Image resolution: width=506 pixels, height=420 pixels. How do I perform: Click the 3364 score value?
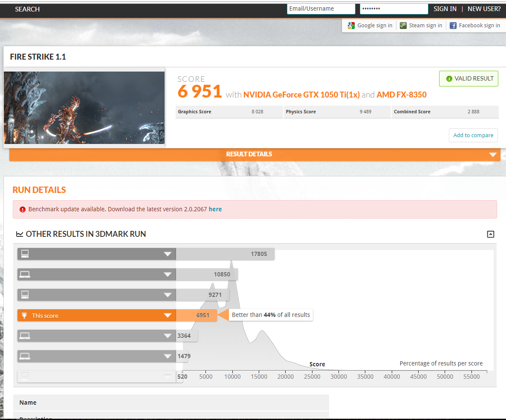pos(184,336)
